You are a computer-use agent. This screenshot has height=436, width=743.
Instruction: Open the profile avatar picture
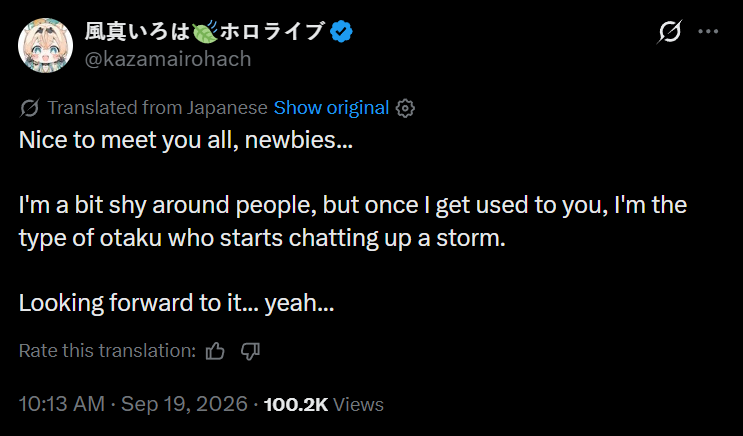pyautogui.click(x=45, y=45)
